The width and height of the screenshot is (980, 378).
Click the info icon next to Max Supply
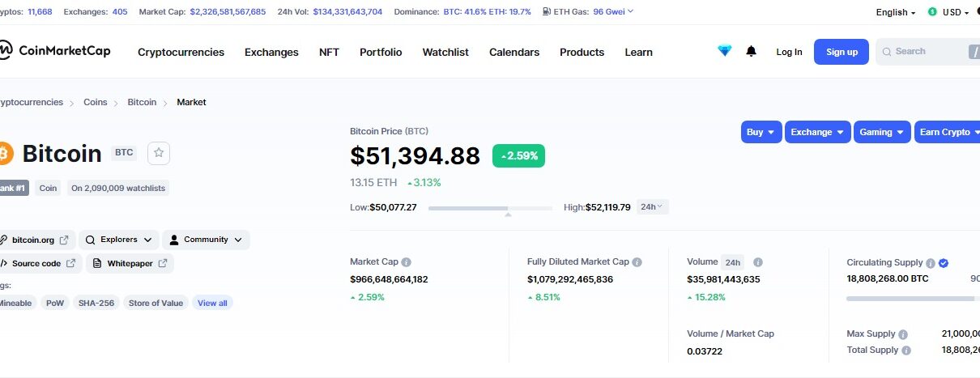903,334
